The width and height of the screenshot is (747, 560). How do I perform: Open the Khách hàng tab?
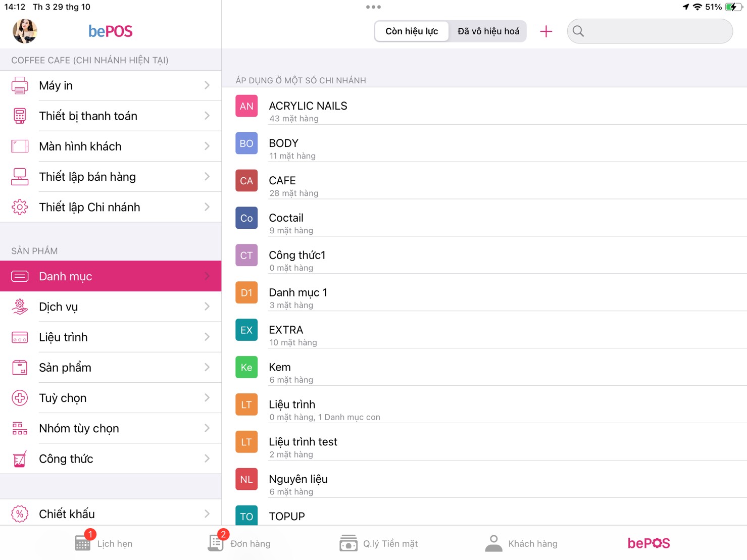pyautogui.click(x=521, y=543)
